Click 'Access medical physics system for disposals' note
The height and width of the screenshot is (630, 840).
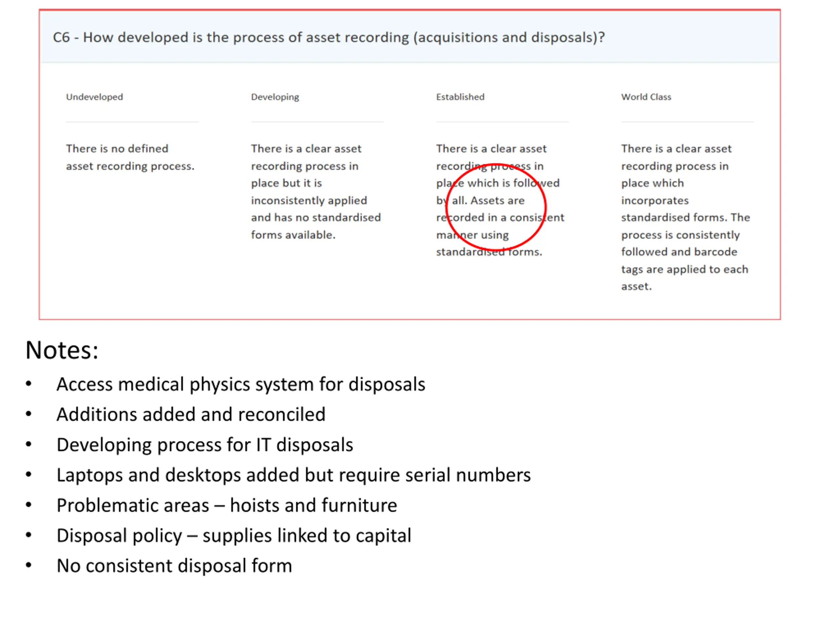[241, 384]
